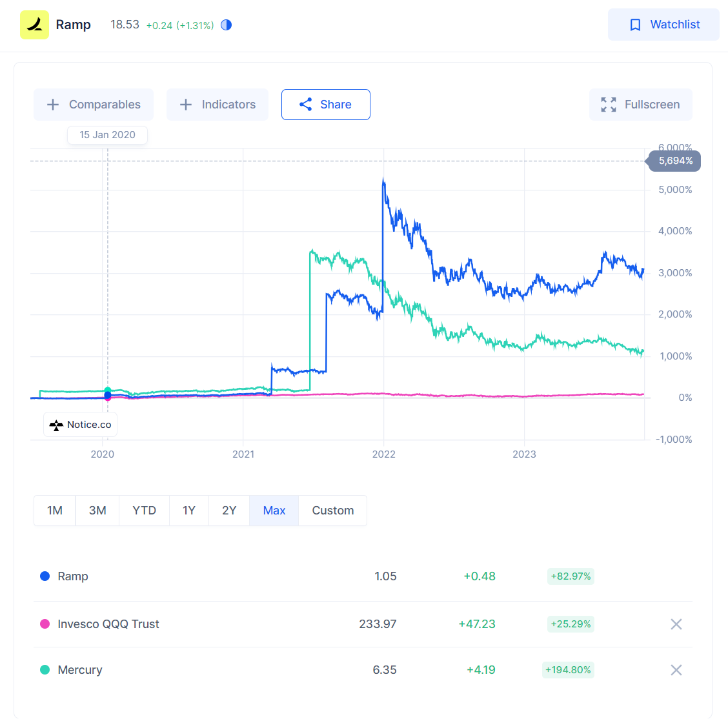The image size is (728, 721).
Task: Click the Ramp row label
Action: [72, 576]
